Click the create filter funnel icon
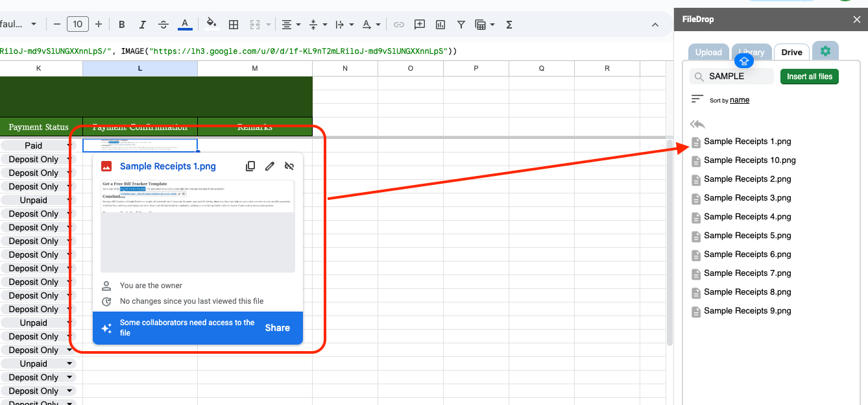868x405 pixels. (x=461, y=25)
